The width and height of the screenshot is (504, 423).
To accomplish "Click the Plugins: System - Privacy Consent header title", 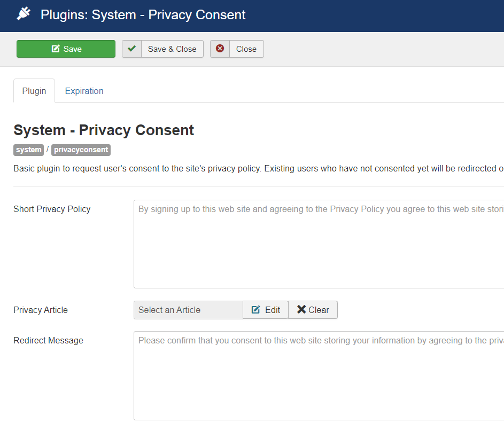I will pyautogui.click(x=143, y=14).
